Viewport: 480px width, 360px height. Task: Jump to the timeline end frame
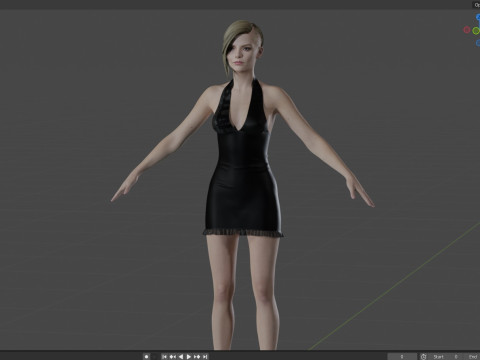[205, 357]
